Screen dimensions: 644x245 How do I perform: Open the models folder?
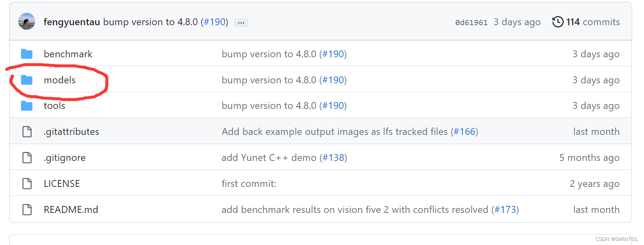point(60,80)
